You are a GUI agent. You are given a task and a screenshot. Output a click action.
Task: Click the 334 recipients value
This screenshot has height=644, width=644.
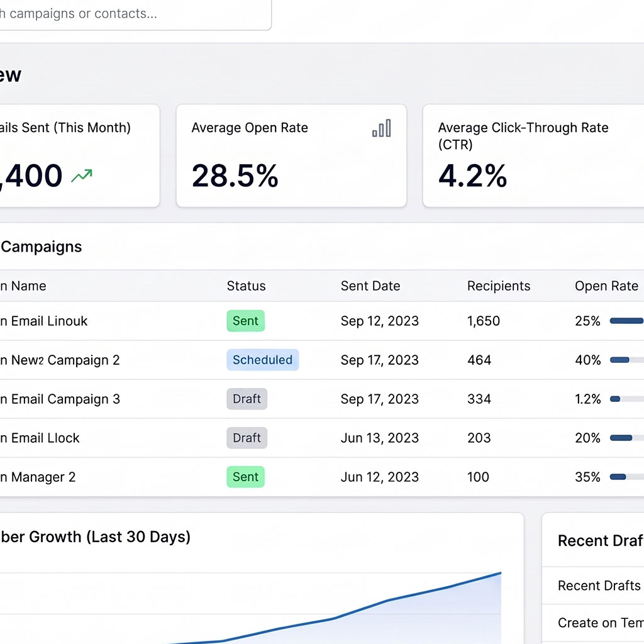pos(479,399)
